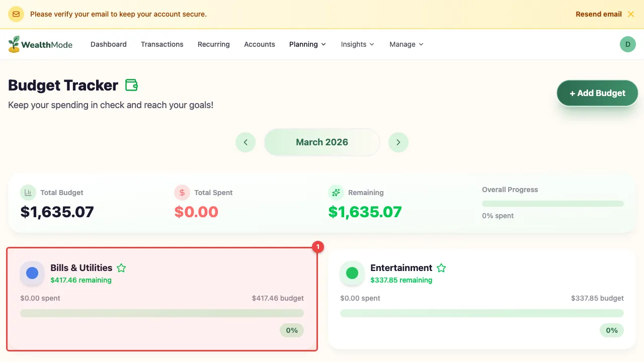Click the blue Bills & Utilities category icon
The width and height of the screenshot is (644, 362).
[32, 273]
